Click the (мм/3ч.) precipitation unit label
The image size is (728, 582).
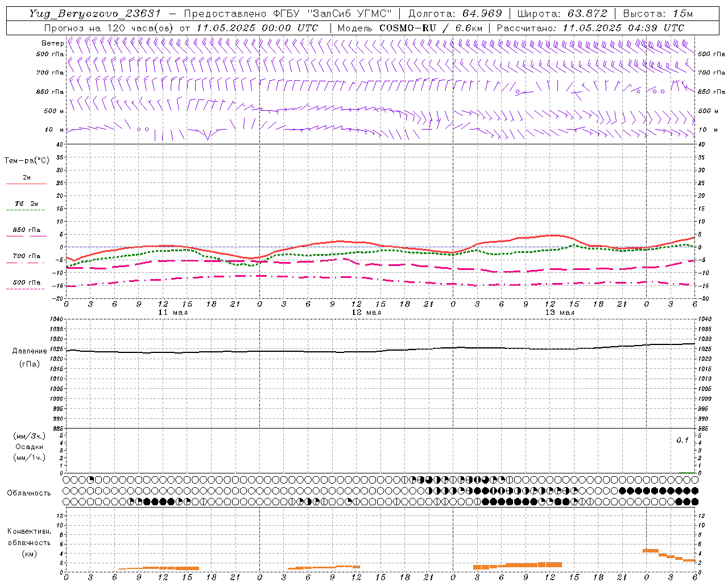[30, 436]
